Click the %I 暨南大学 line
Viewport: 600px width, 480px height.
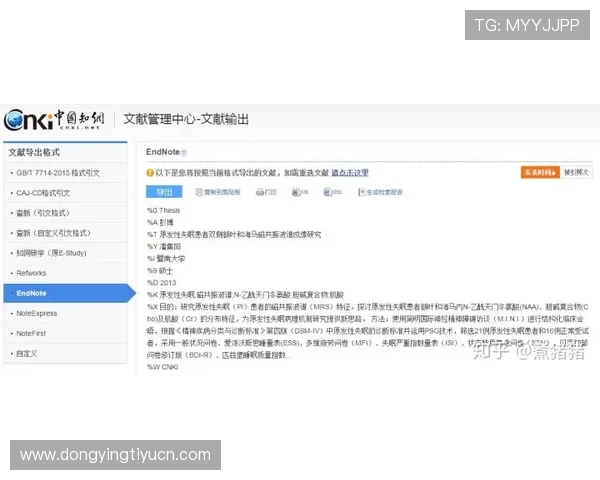click(166, 258)
